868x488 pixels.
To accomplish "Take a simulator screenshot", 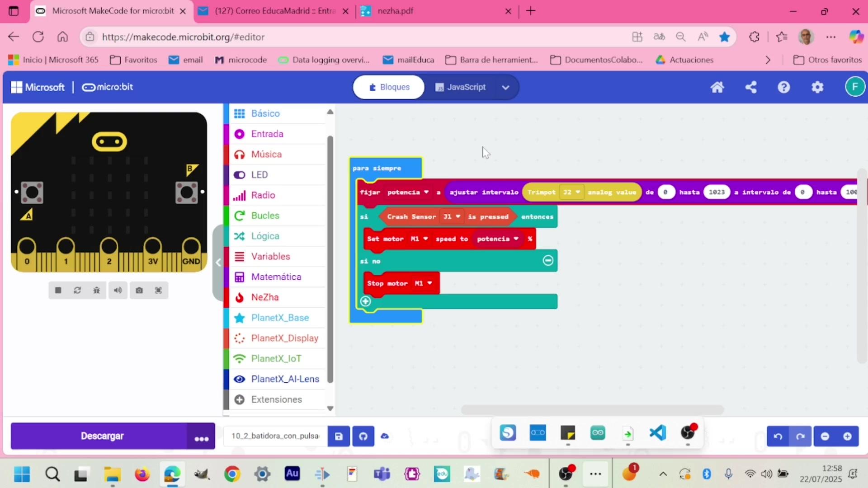I will pyautogui.click(x=139, y=291).
